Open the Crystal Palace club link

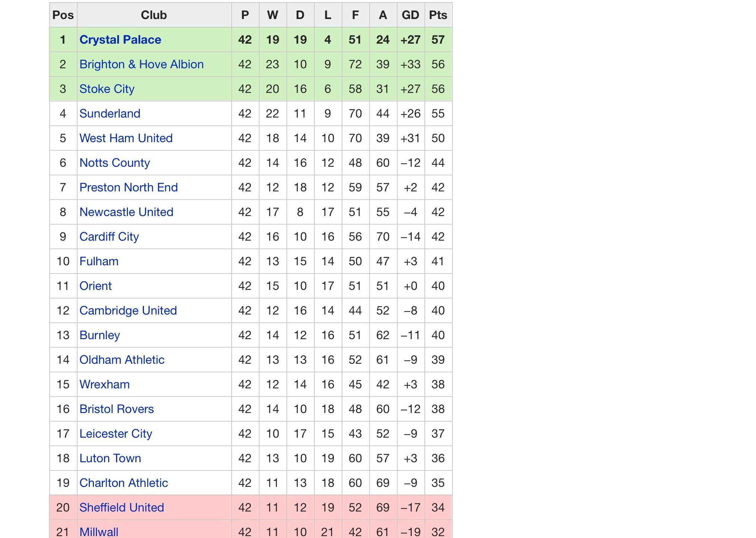pos(120,40)
